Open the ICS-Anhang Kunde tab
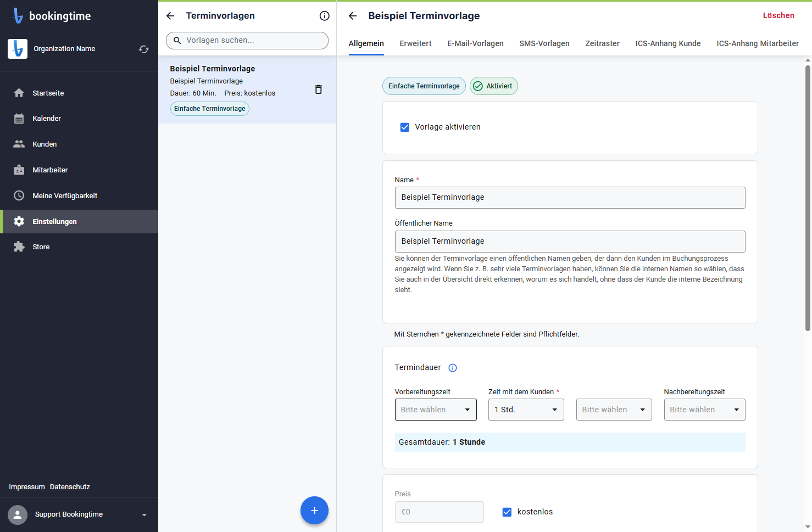812x532 pixels. (x=668, y=43)
